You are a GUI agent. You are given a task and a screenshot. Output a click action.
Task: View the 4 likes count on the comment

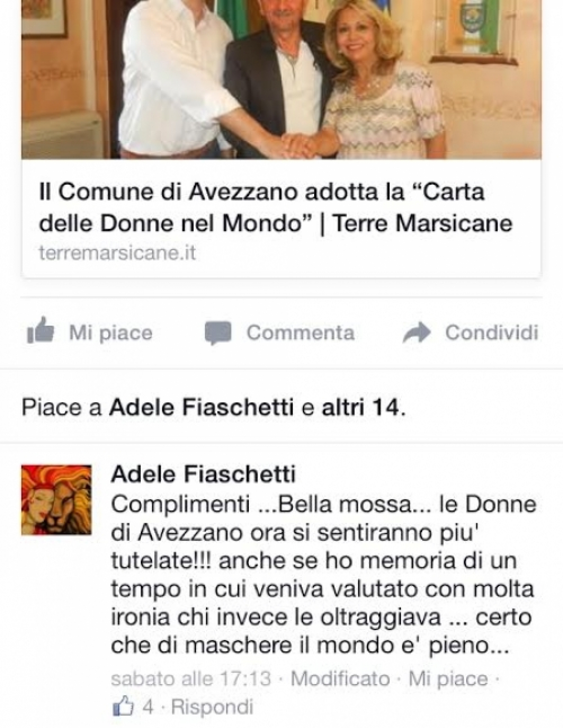149,698
